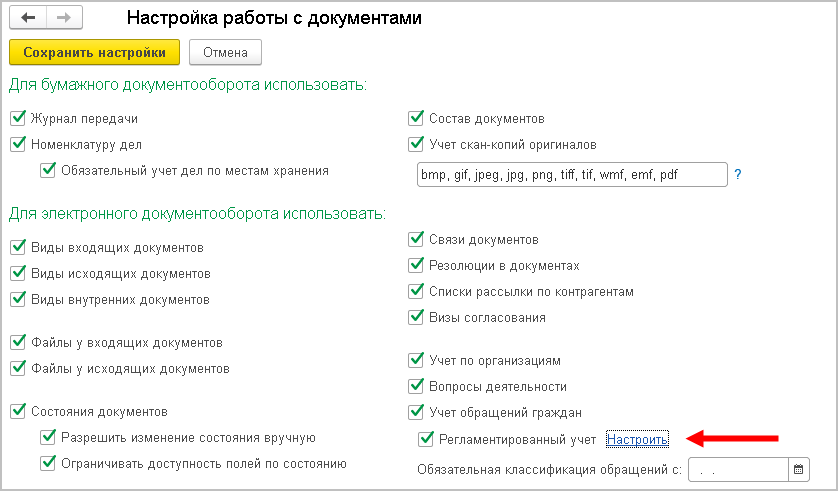838x491 pixels.
Task: Uncheck Журнал передачи checkbox
Action: [x=17, y=118]
